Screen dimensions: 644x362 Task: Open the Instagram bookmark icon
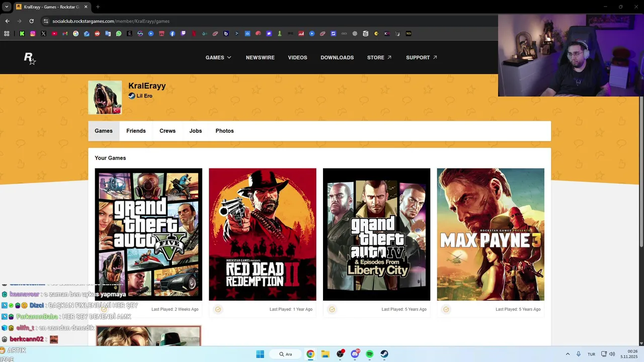33,34
